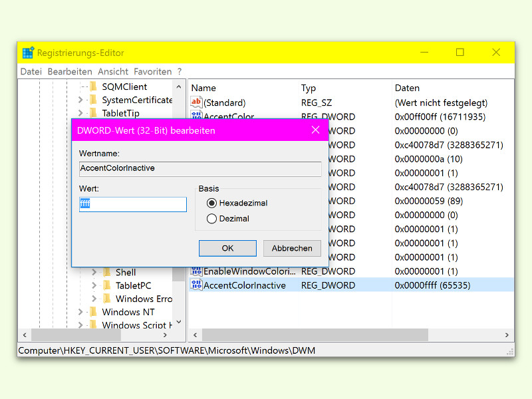This screenshot has height=399, width=532.
Task: Select the Windows NT folder icon
Action: click(93, 312)
